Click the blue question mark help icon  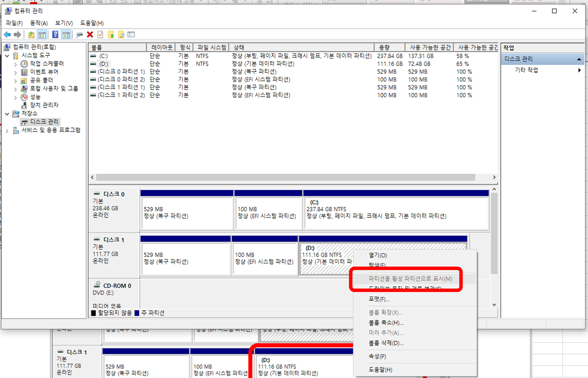click(x=55, y=35)
